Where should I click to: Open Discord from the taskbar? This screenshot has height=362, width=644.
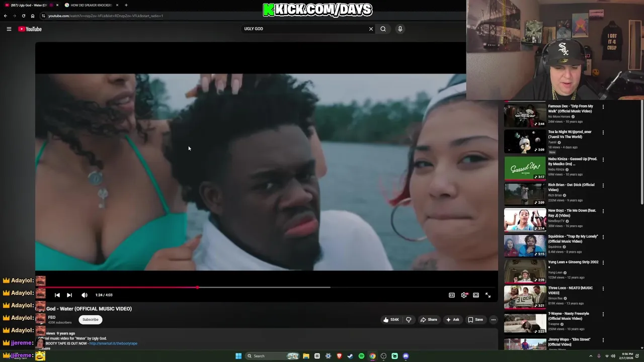(x=406, y=356)
